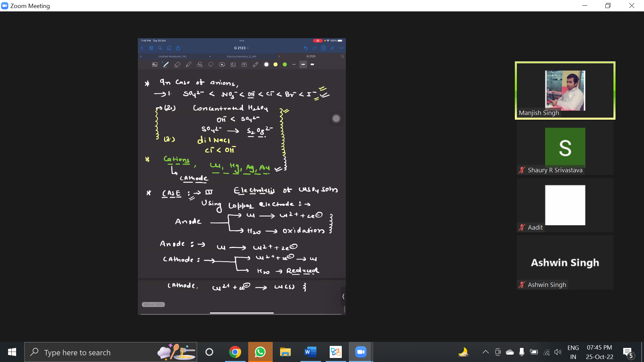Screen dimensions: 644x362
Task: Select the Eraser tool
Action: pos(177,65)
